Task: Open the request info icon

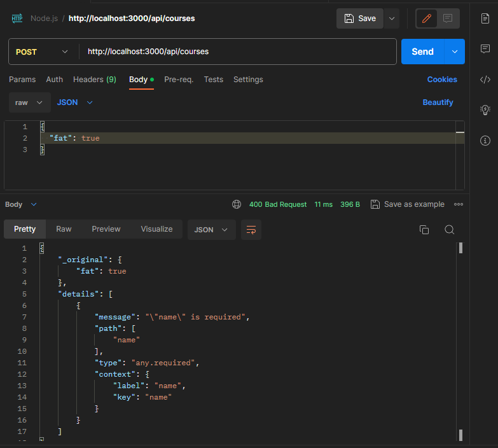Action: (x=485, y=140)
